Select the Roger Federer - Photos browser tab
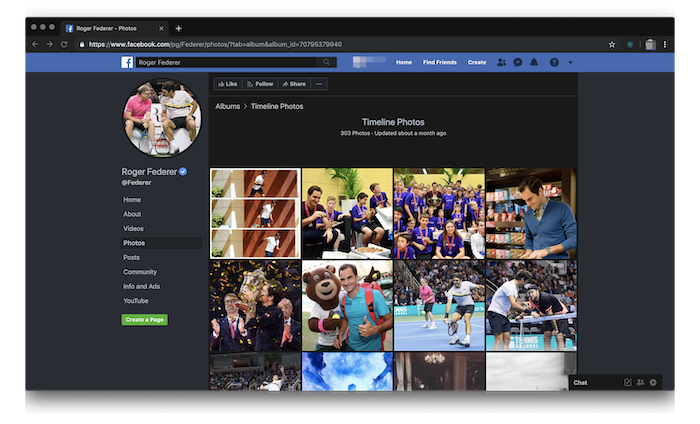 [115, 28]
